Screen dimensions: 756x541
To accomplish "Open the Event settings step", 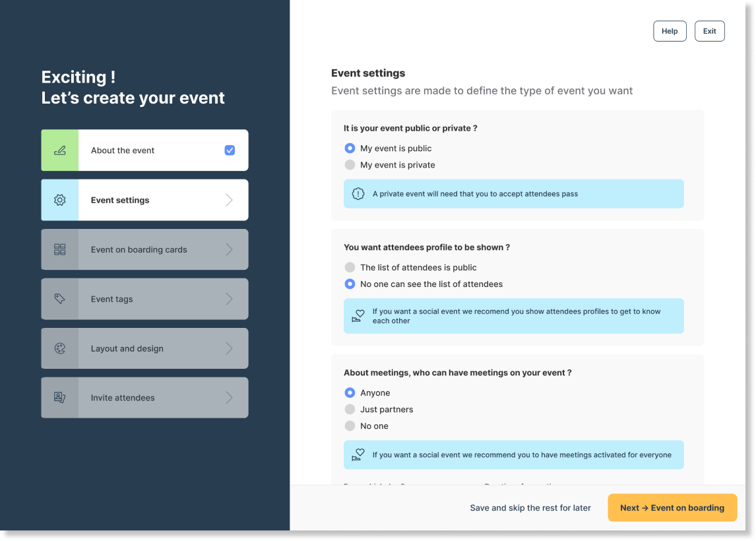I will click(144, 200).
